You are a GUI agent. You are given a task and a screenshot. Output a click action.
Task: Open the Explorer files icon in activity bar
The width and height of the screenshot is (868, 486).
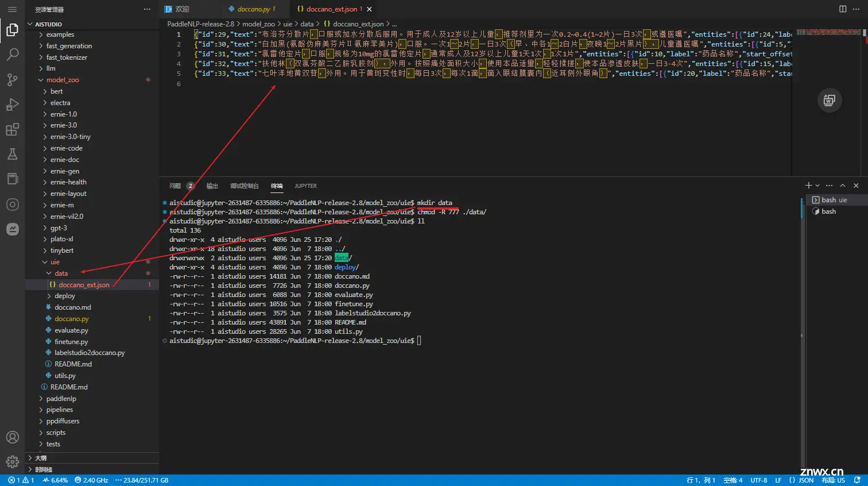12,30
